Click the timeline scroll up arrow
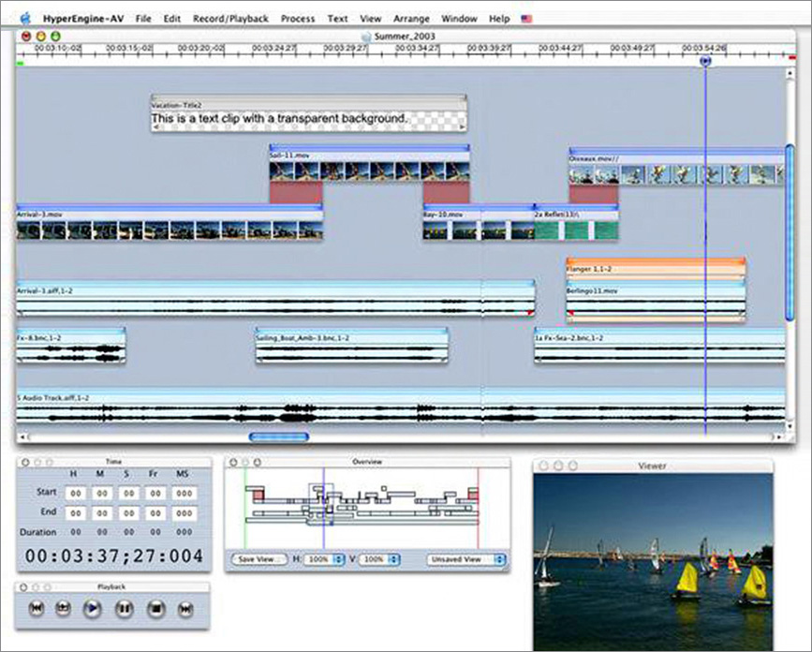 click(x=790, y=74)
